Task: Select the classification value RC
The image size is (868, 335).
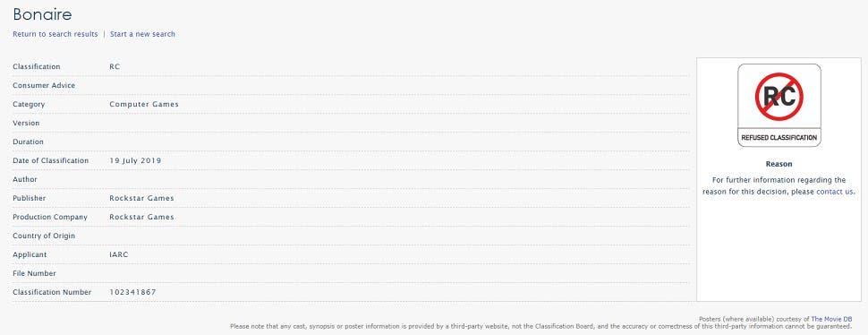Action: 115,66
